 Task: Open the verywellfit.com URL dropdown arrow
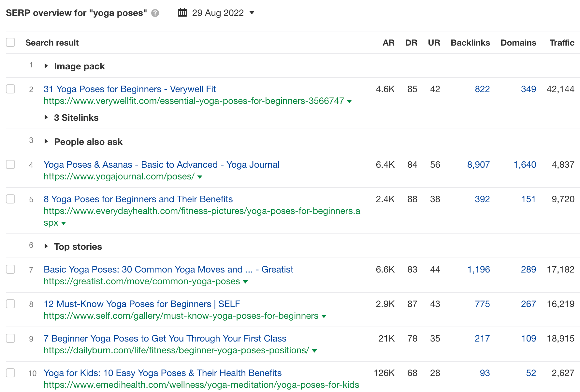(350, 102)
